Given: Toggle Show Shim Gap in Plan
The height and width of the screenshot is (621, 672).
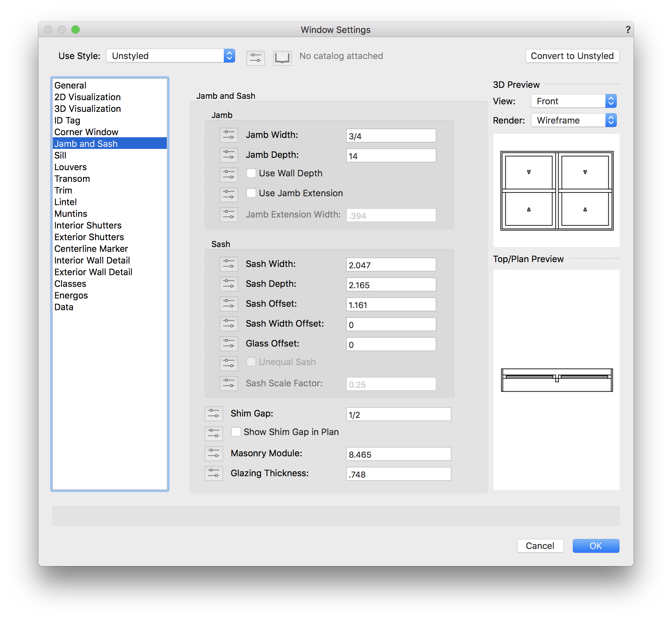Looking at the screenshot, I should pyautogui.click(x=236, y=432).
